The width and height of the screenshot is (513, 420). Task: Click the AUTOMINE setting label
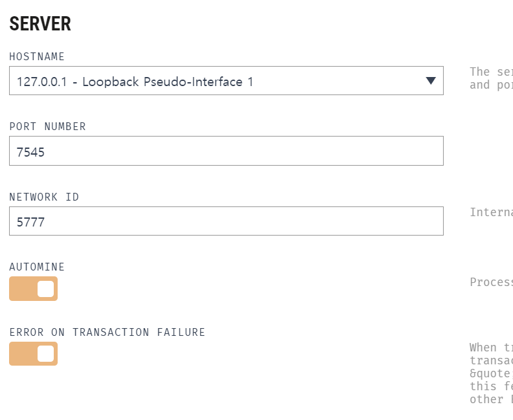pos(37,267)
